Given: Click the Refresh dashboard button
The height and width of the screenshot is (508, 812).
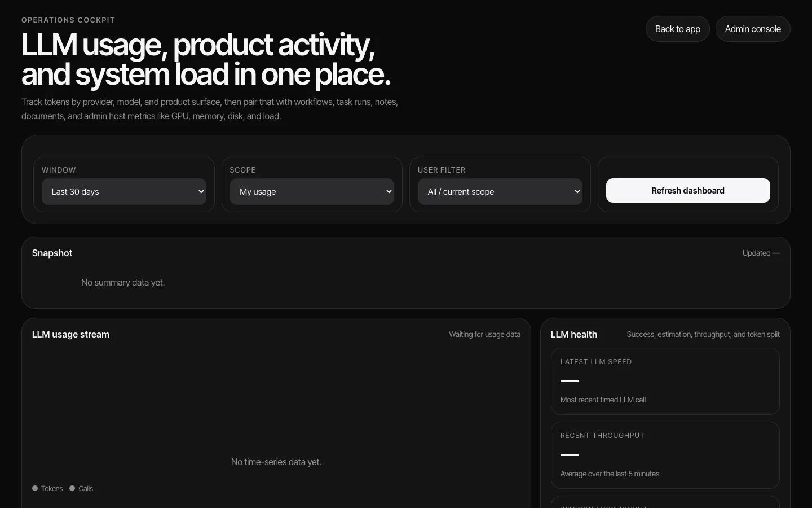Looking at the screenshot, I should [x=688, y=191].
